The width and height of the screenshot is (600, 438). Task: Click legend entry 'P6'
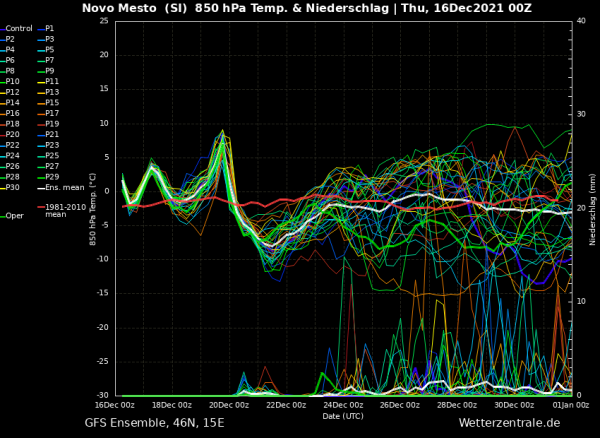tap(8, 60)
